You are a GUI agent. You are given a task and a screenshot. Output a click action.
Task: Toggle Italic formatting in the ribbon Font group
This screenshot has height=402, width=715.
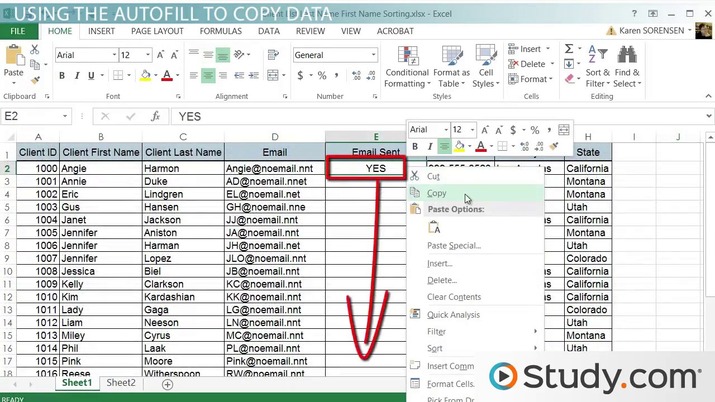tap(79, 76)
